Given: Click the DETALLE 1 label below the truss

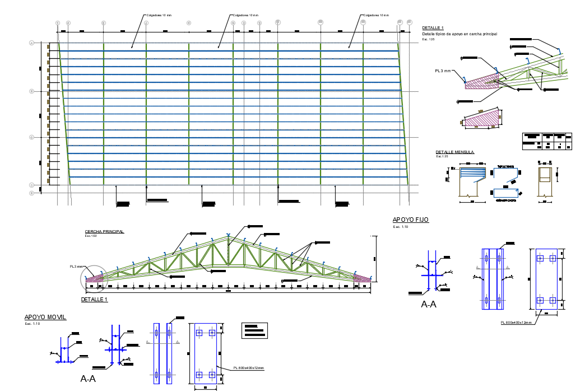Looking at the screenshot, I should 94,300.
